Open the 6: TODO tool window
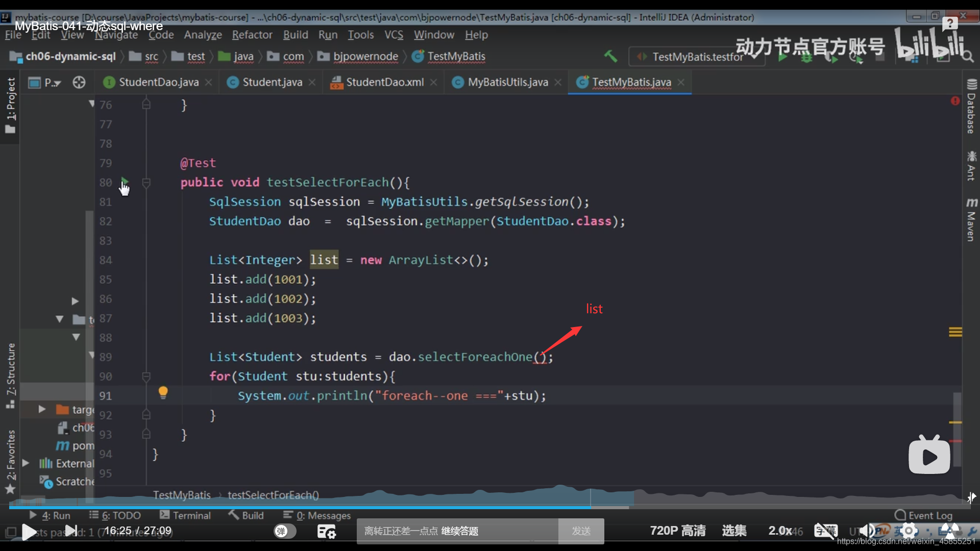The width and height of the screenshot is (980, 551). (x=115, y=515)
